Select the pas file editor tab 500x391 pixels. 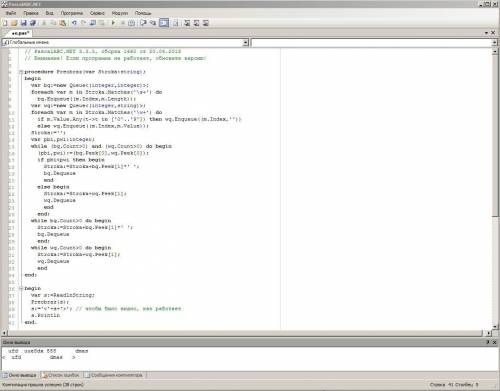(x=20, y=33)
